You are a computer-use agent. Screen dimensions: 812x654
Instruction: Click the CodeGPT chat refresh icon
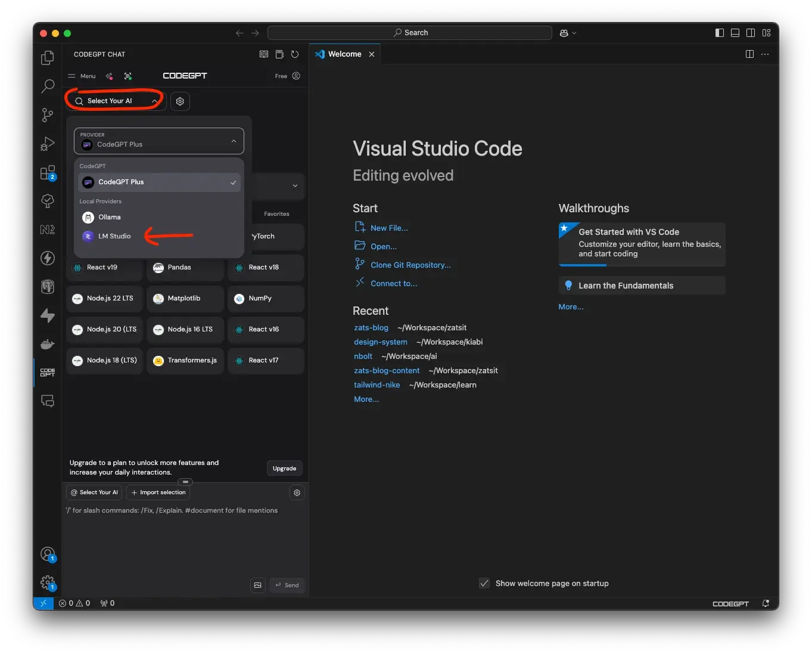pyautogui.click(x=295, y=54)
